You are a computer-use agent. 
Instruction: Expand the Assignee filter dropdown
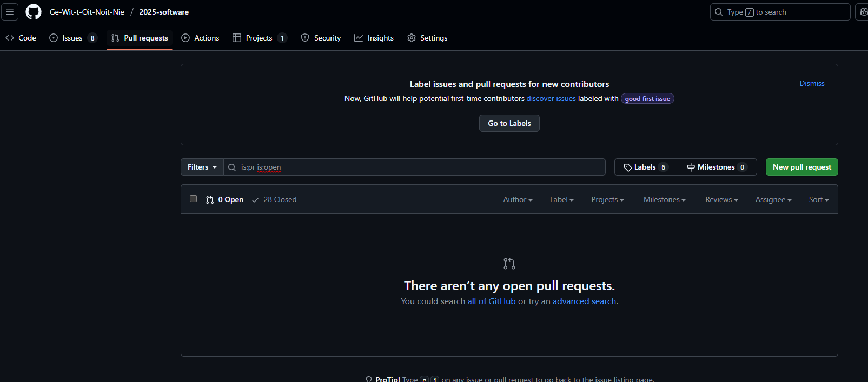773,199
